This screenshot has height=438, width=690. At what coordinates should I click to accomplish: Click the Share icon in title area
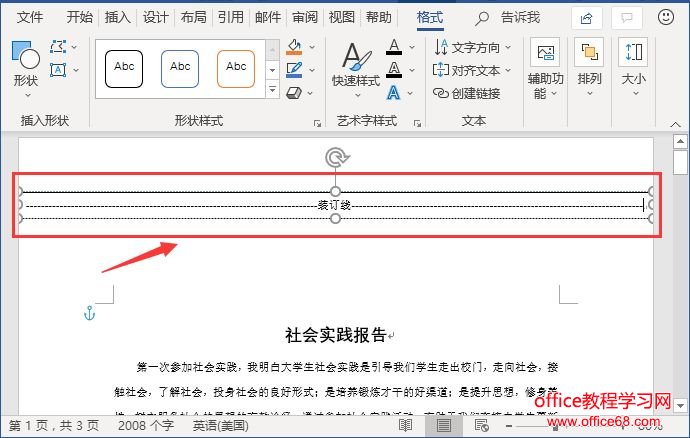(x=587, y=18)
